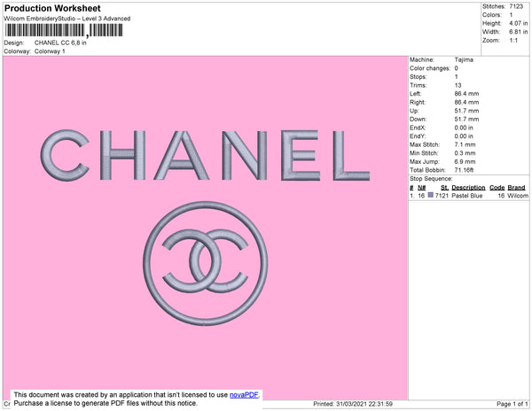Select the stitch count cell 7121
Image resolution: width=532 pixels, height=411 pixels.
pyautogui.click(x=442, y=196)
